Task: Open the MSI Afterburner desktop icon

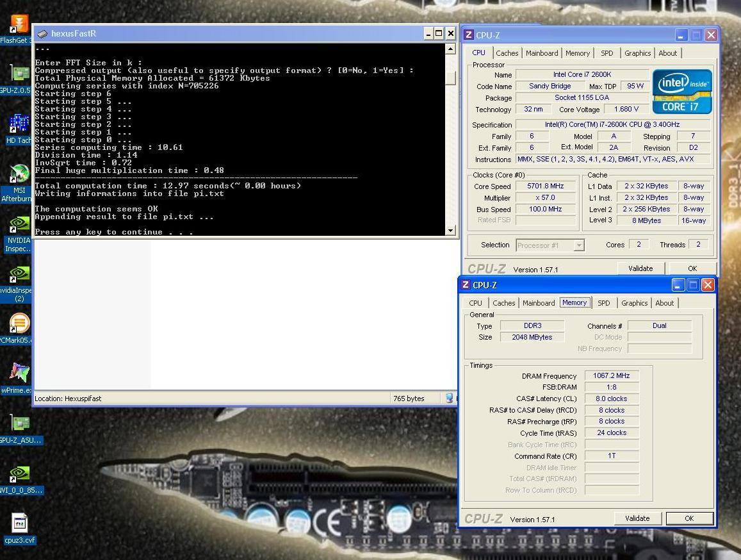Action: (19, 174)
